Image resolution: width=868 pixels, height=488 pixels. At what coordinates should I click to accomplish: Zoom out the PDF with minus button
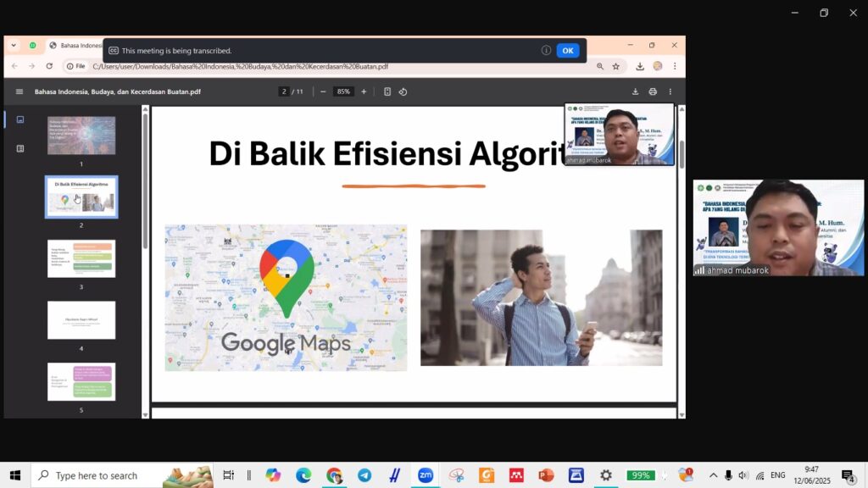click(323, 91)
